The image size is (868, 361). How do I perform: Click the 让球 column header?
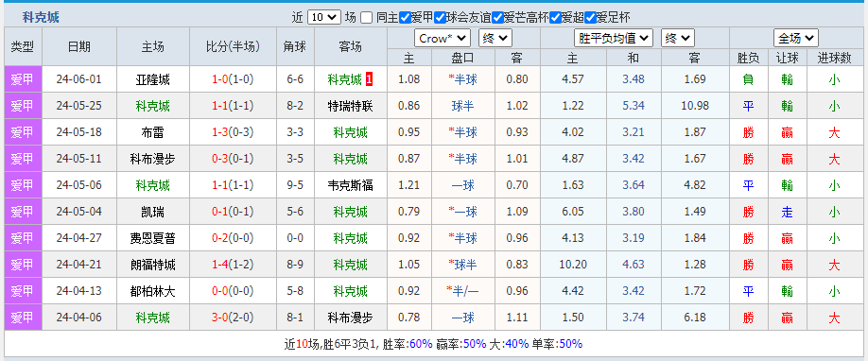click(788, 57)
